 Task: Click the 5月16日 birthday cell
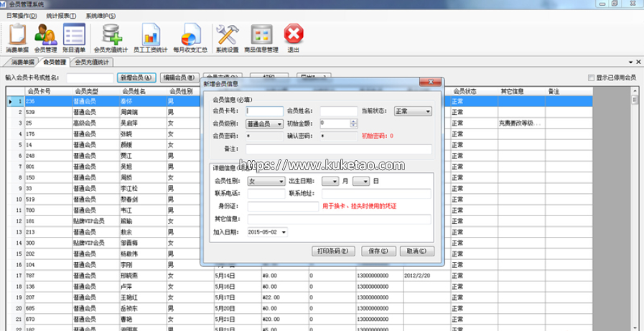[238, 286]
